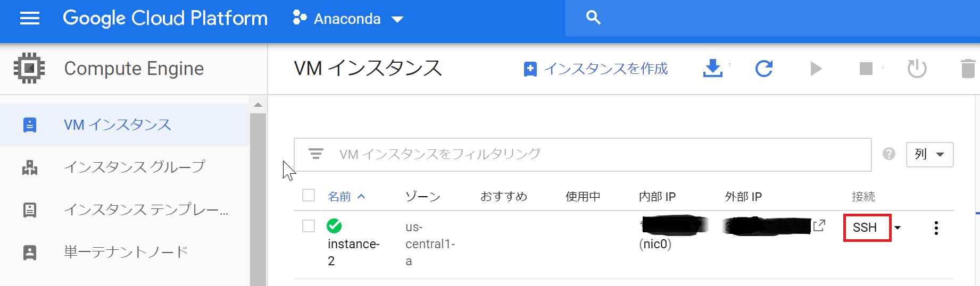Open the hamburger navigation menu

coord(29,19)
